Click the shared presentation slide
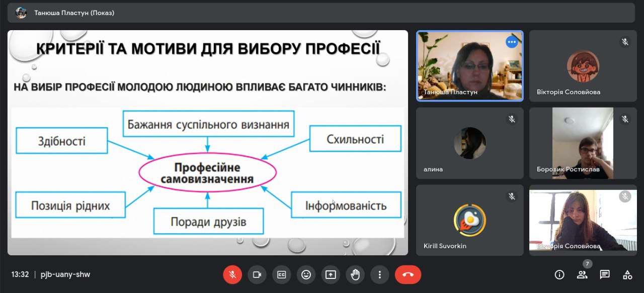644x293 pixels. pos(207,143)
